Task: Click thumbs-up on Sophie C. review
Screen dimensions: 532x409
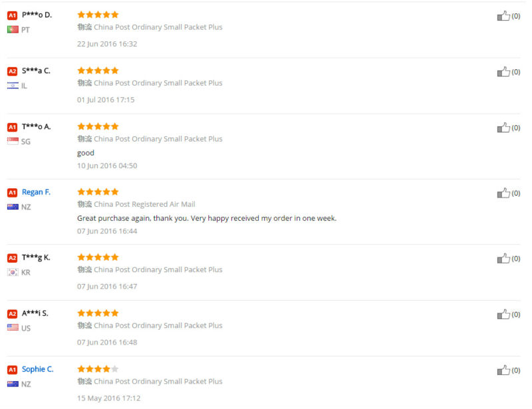Action: (503, 370)
